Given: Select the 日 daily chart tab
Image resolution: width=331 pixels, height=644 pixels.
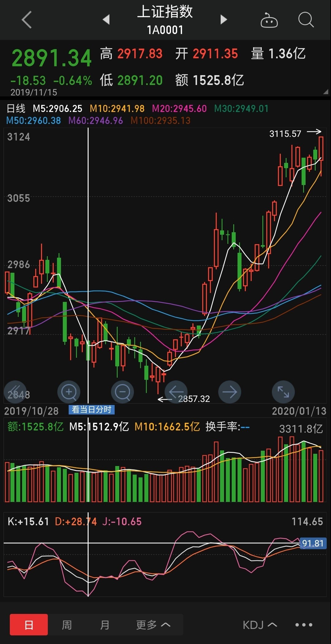Looking at the screenshot, I should click(x=29, y=625).
